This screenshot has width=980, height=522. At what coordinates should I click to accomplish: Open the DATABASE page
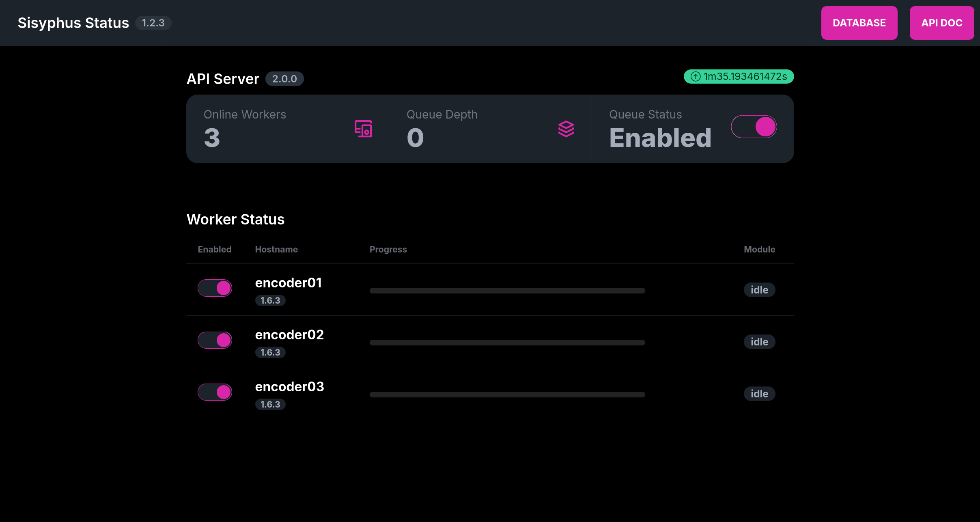pyautogui.click(x=859, y=23)
